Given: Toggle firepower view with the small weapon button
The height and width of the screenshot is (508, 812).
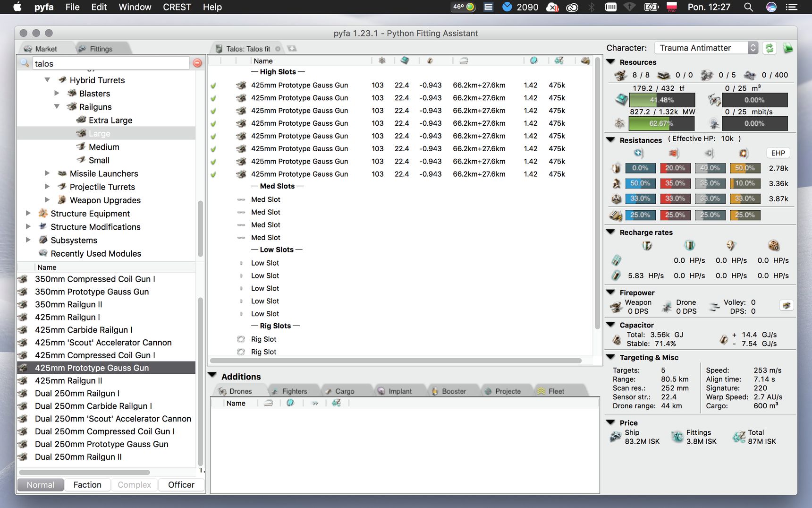Looking at the screenshot, I should click(786, 305).
